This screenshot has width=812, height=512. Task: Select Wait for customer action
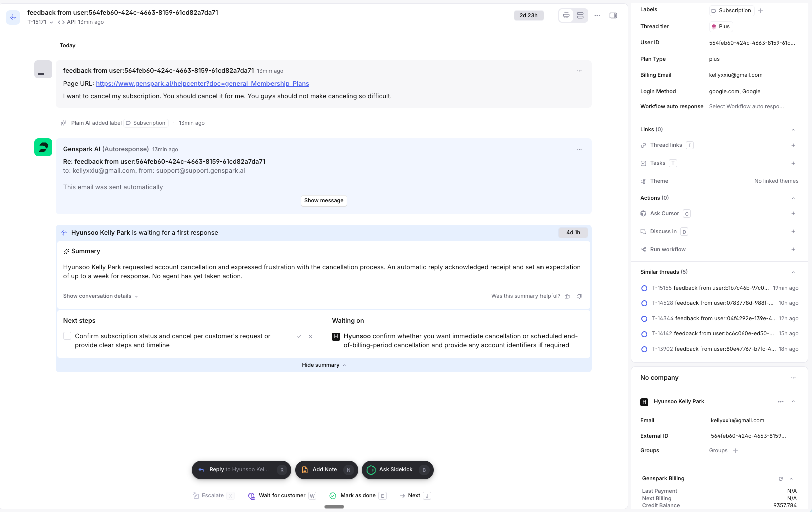pyautogui.click(x=282, y=496)
